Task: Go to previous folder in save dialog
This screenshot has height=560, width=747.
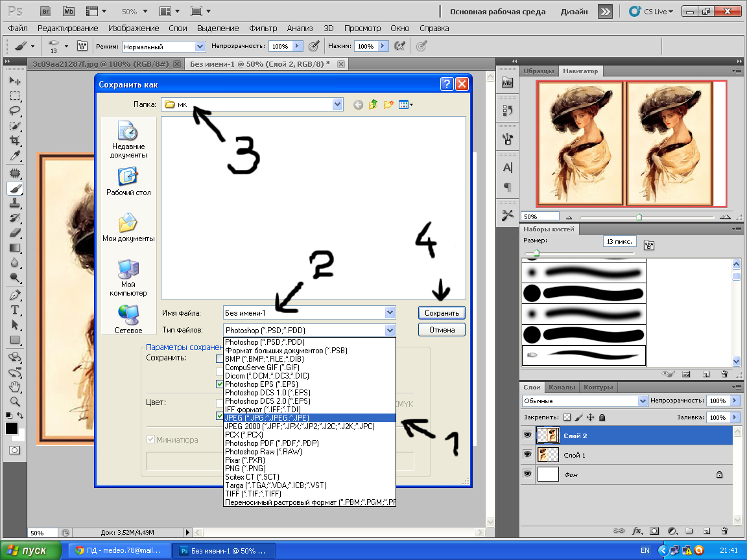Action: 358,105
